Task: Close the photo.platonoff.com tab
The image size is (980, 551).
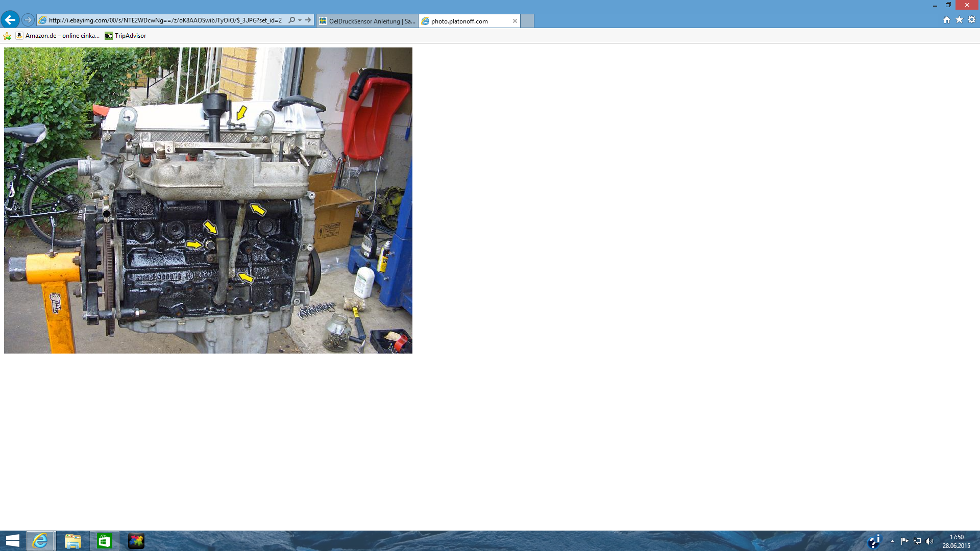Action: [x=515, y=21]
